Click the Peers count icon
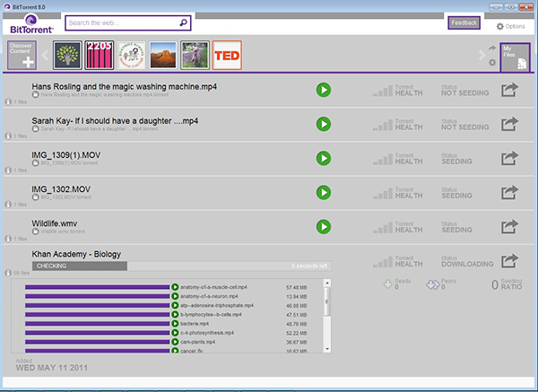The width and height of the screenshot is (538, 392). [433, 284]
